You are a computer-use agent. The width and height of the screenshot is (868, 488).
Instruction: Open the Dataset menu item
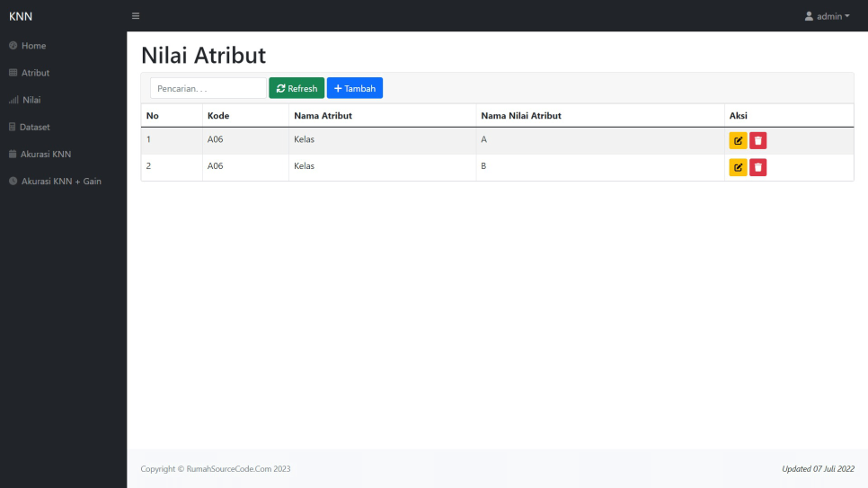[35, 127]
